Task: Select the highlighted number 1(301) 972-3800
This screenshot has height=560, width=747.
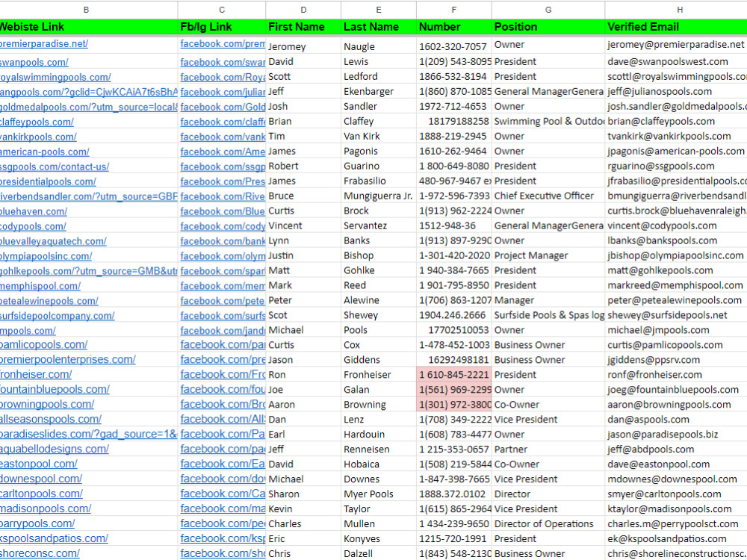Action: click(454, 404)
